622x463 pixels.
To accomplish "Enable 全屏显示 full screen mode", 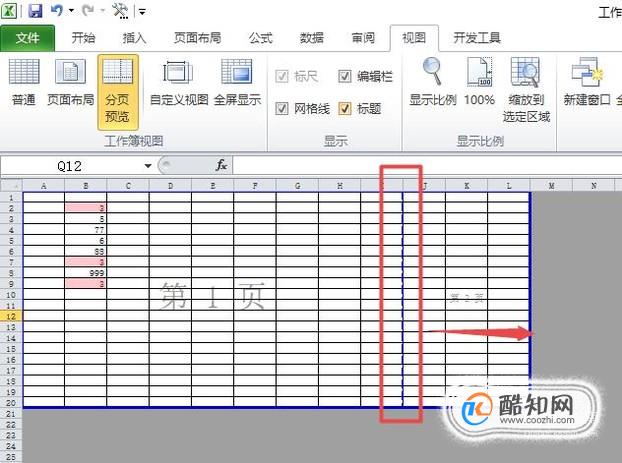I will point(237,83).
